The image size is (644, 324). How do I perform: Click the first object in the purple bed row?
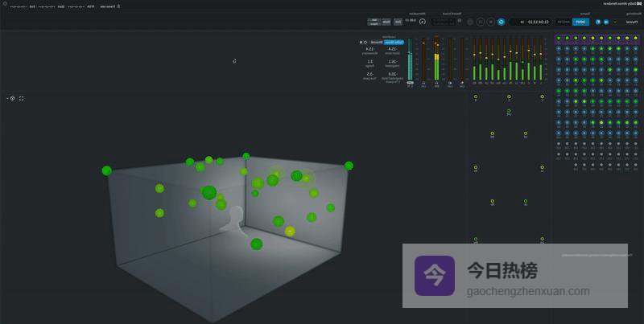tap(634, 38)
